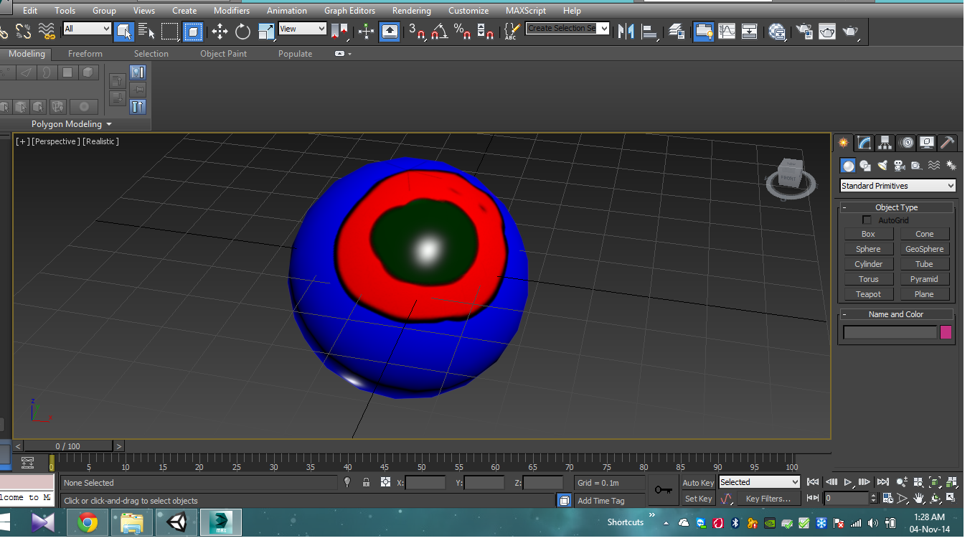The image size is (980, 551).
Task: Launch Unity from the taskbar
Action: [176, 522]
